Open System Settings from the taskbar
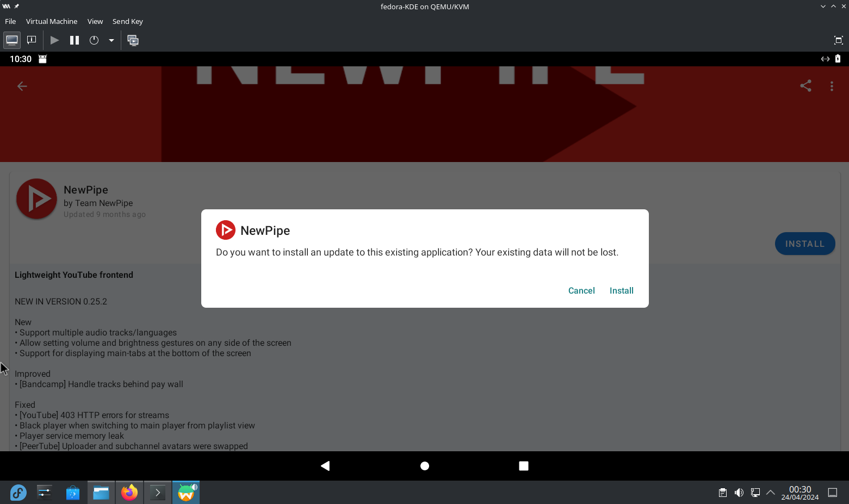Screen dimensions: 849x504 [45, 493]
